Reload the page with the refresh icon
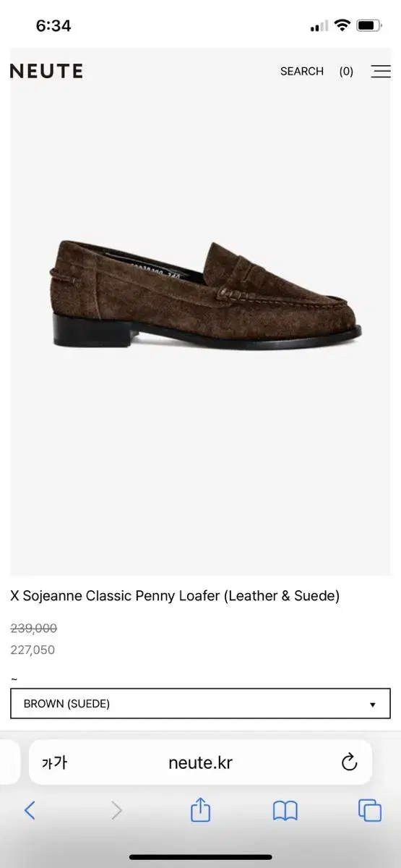The height and width of the screenshot is (868, 401). (x=349, y=762)
